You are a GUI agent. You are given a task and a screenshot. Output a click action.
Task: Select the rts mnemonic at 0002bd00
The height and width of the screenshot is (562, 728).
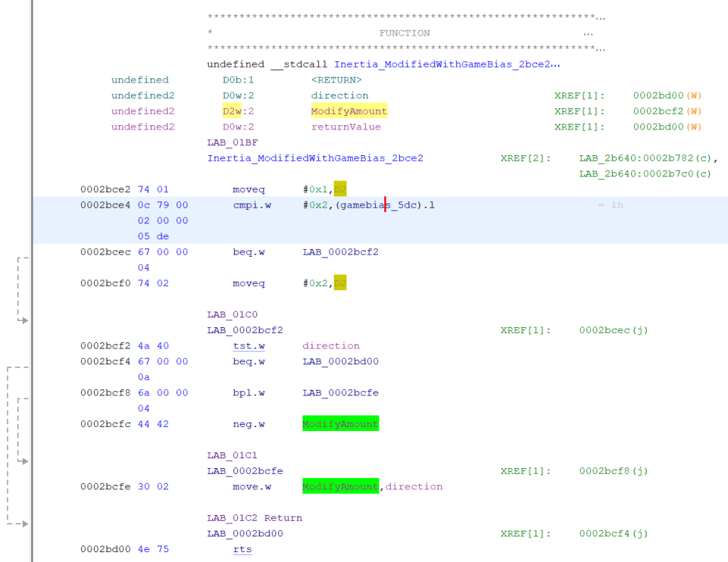[242, 549]
